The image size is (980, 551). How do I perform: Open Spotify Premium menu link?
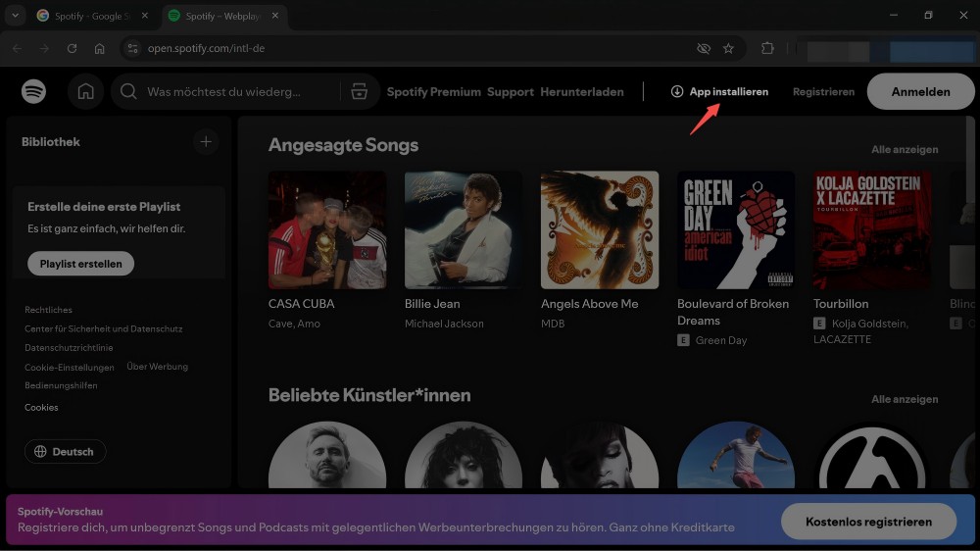click(434, 92)
